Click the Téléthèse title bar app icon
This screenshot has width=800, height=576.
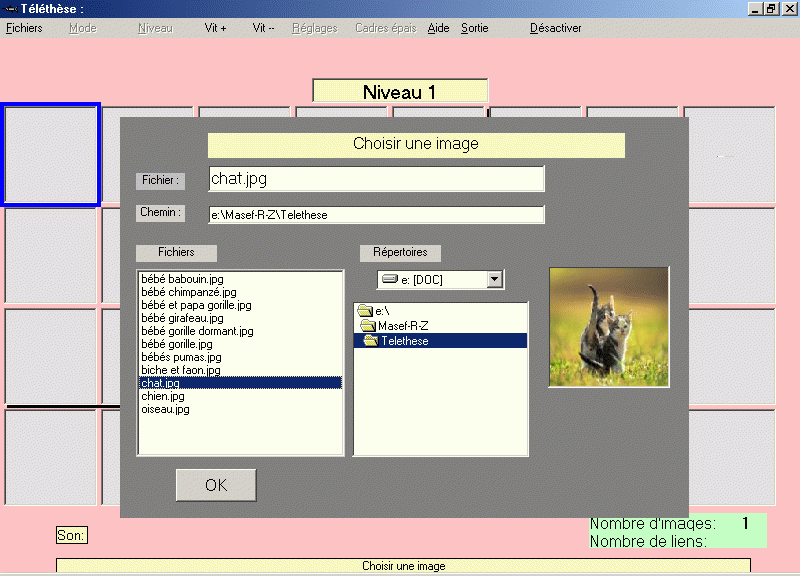(11, 8)
